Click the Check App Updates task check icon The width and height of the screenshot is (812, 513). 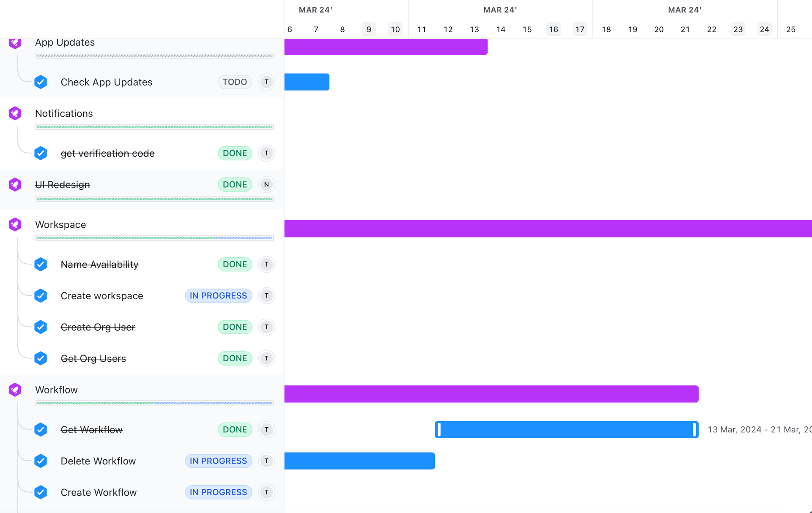(x=41, y=82)
